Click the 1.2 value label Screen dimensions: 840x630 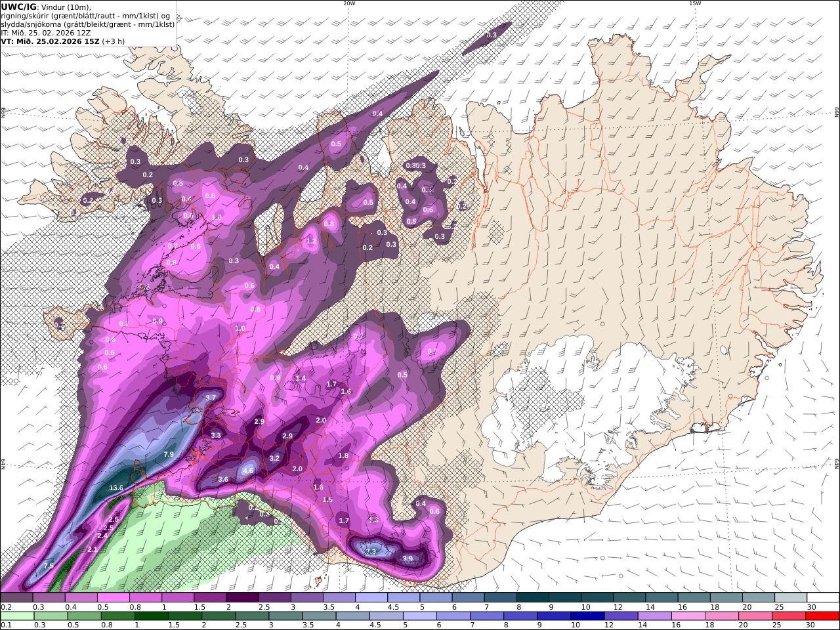click(311, 241)
